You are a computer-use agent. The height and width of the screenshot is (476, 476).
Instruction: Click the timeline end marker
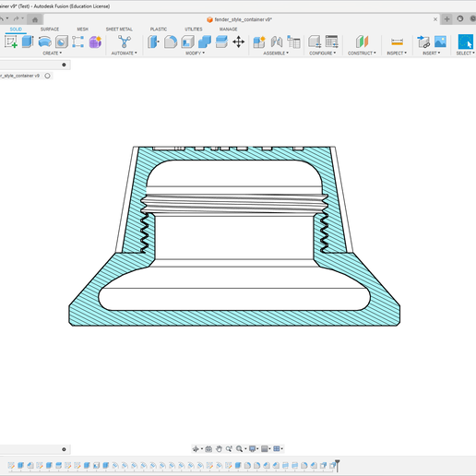(337, 465)
